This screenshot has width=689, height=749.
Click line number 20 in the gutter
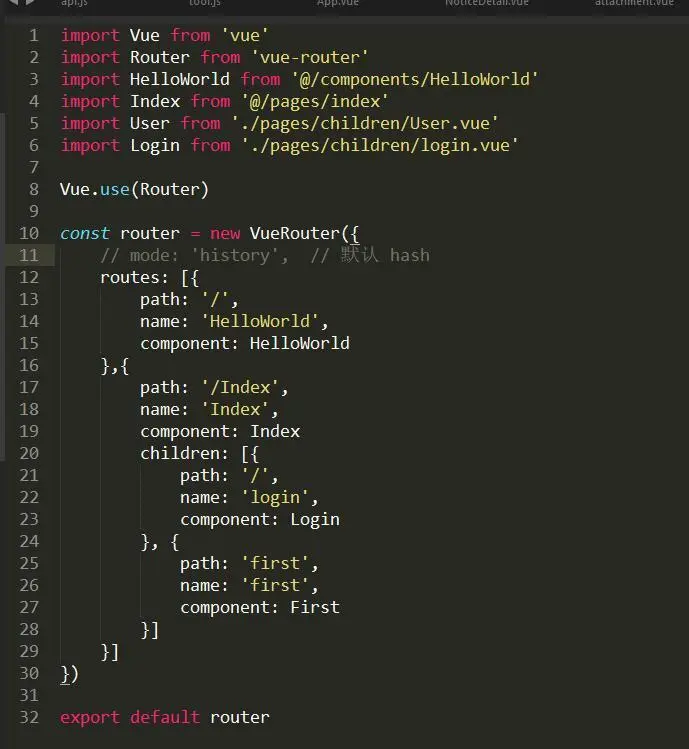(29, 453)
